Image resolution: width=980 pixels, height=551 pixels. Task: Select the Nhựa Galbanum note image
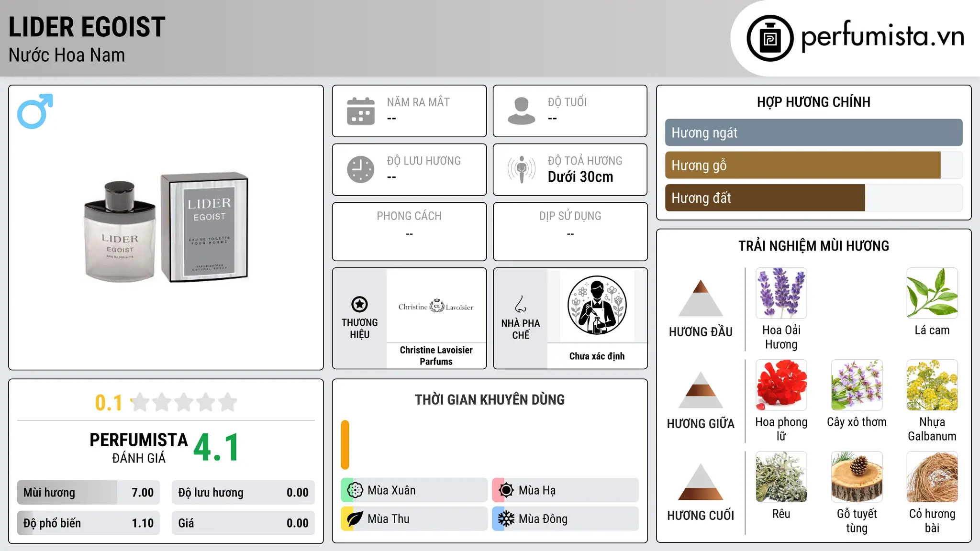click(x=932, y=385)
